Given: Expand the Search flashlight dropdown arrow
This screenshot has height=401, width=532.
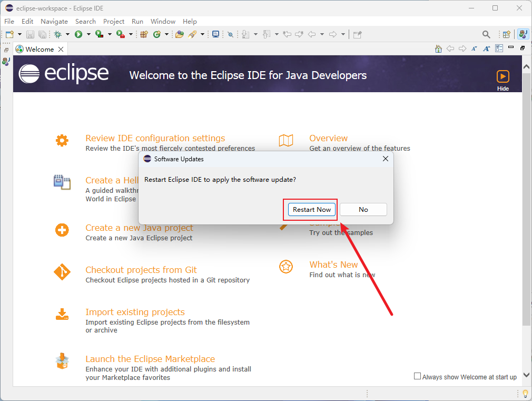Looking at the screenshot, I should [203, 34].
